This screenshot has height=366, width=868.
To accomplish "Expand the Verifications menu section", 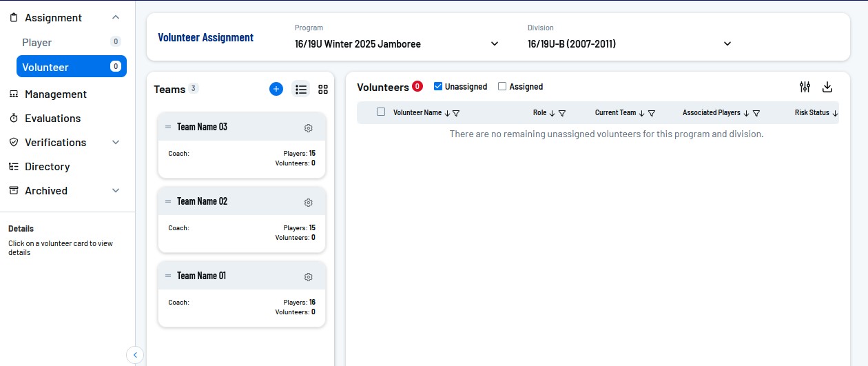I will [115, 143].
